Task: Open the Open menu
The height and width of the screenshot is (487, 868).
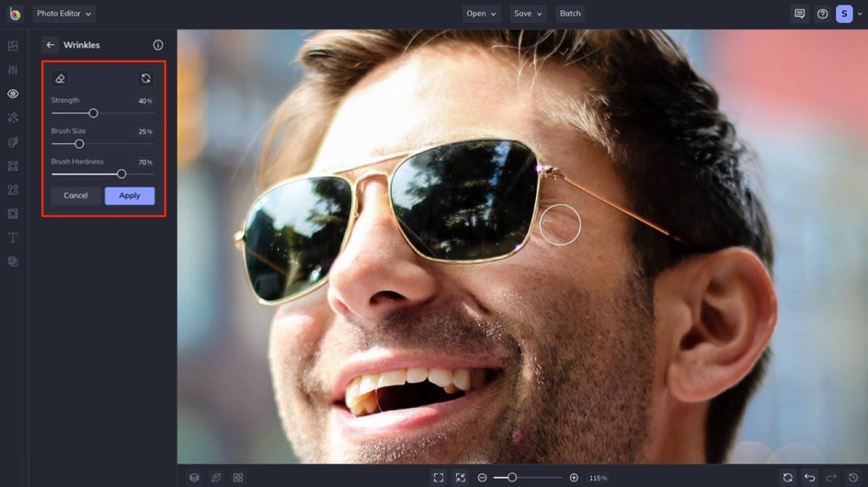Action: 481,13
